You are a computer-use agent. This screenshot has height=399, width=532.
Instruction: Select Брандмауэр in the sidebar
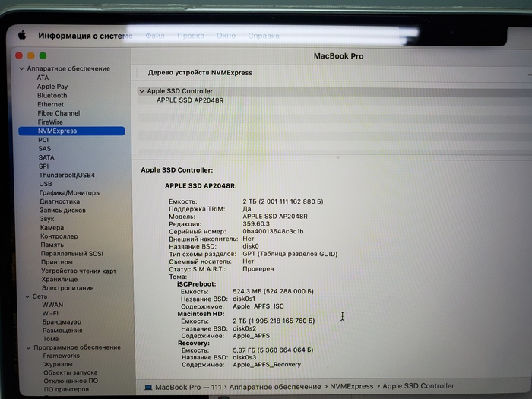point(62,322)
